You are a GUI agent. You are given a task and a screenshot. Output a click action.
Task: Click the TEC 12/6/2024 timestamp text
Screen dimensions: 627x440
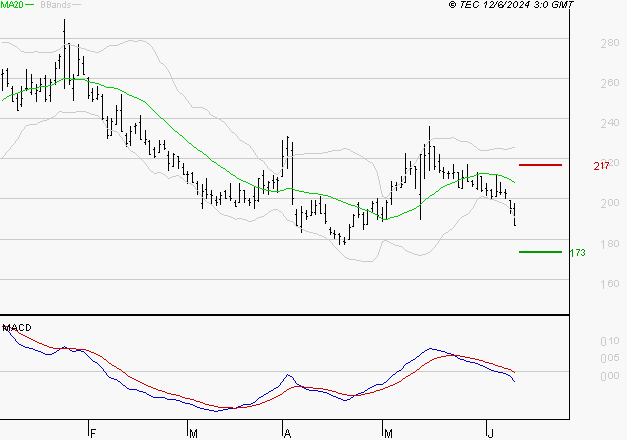(511, 5)
